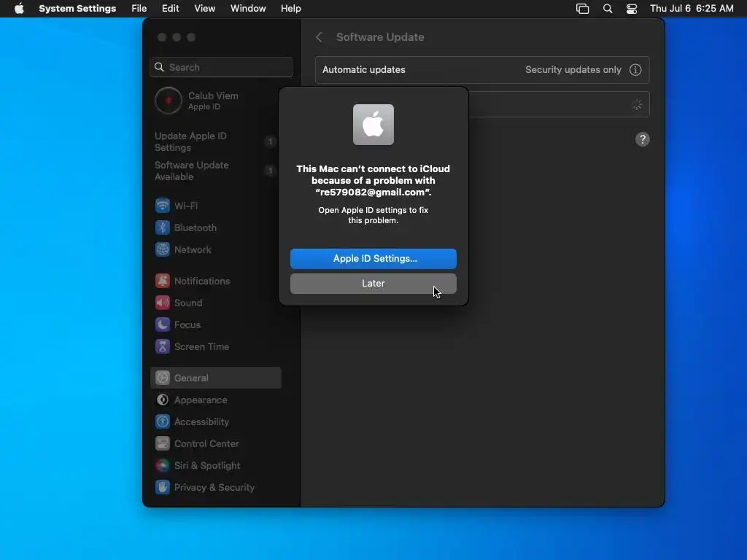Open Software Update Available in the sidebar
Image resolution: width=747 pixels, height=560 pixels.
tap(192, 171)
